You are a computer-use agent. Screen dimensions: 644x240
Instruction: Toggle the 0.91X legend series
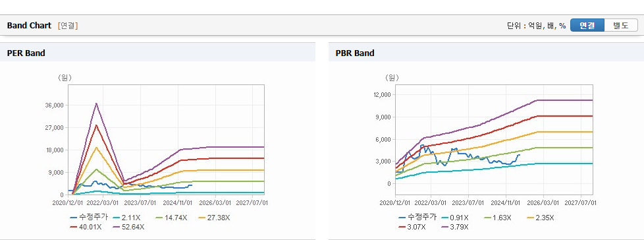point(454,218)
